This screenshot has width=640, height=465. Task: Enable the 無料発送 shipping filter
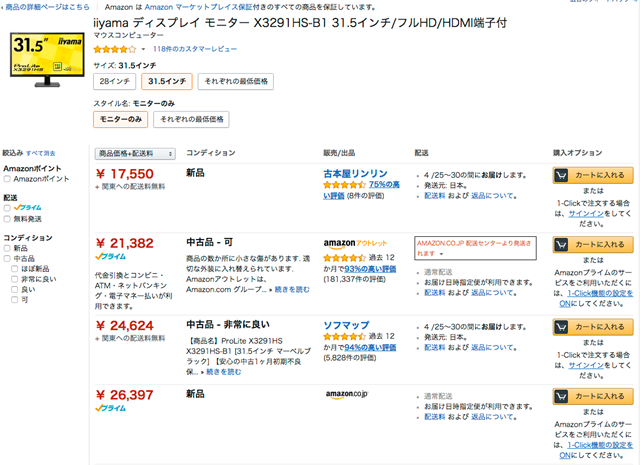[x=8, y=218]
